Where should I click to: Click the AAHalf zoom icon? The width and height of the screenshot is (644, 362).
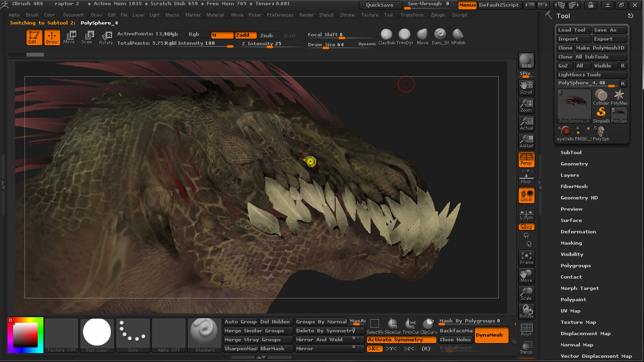pyautogui.click(x=526, y=140)
